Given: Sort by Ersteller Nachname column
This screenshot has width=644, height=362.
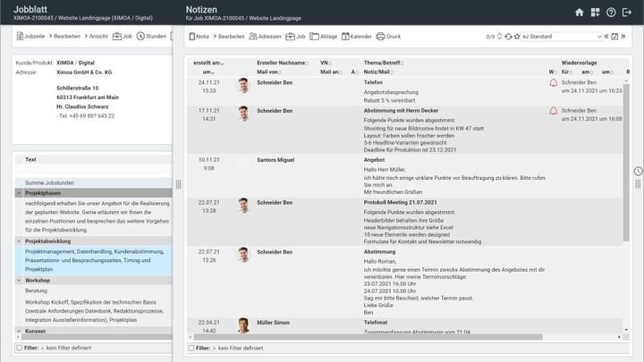Looking at the screenshot, I should (283, 63).
